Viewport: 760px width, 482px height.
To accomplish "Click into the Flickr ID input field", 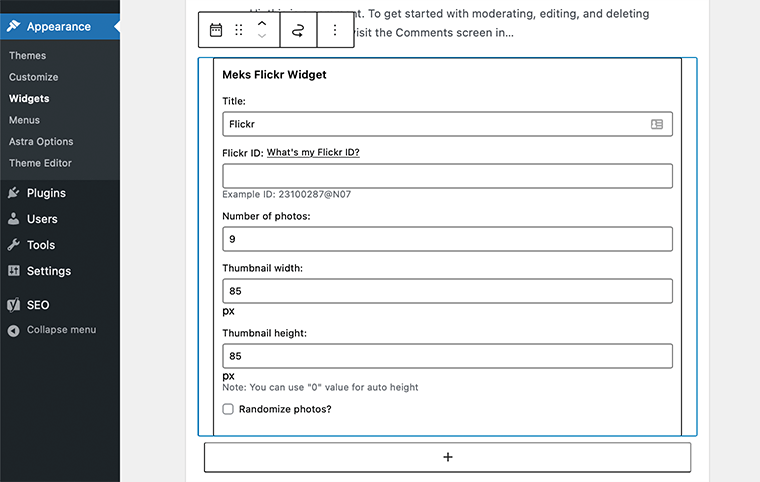I will [x=447, y=176].
